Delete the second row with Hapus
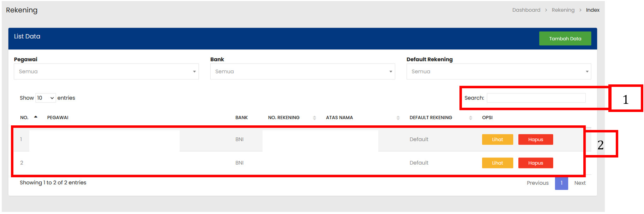This screenshot has height=214, width=644. (x=535, y=163)
